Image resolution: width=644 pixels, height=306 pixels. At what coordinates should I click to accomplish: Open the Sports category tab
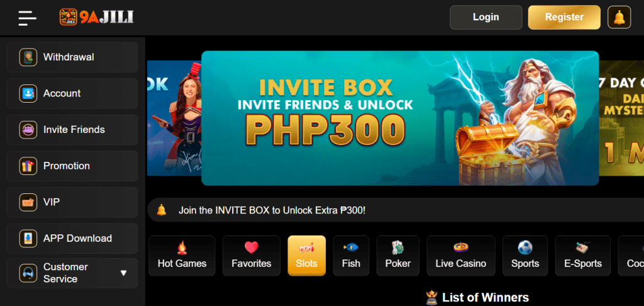tap(525, 256)
